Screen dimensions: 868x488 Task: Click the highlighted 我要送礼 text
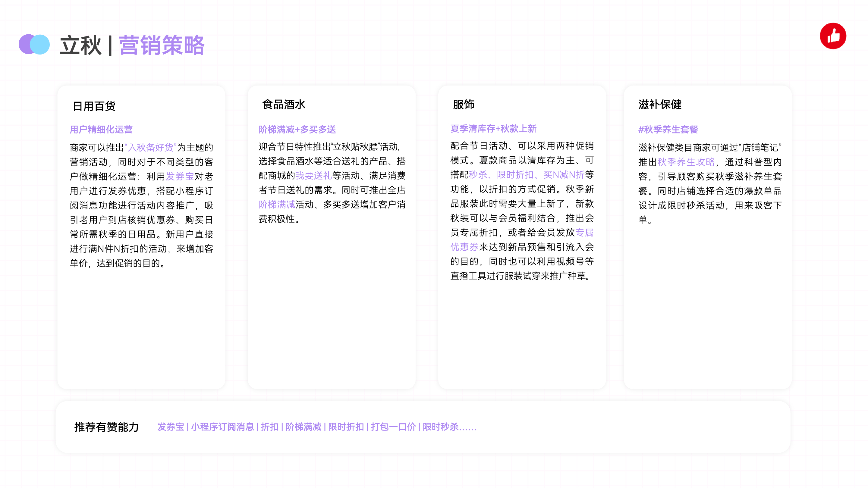[313, 175]
